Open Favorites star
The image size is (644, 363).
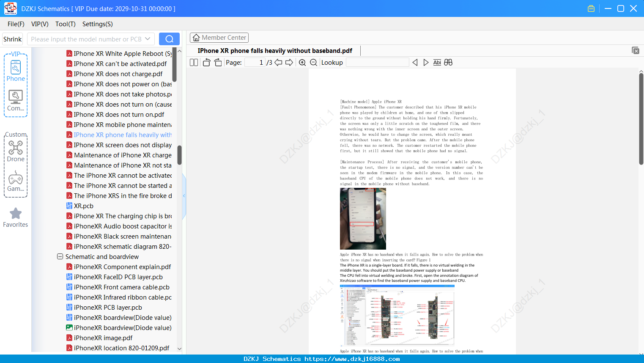(x=16, y=217)
